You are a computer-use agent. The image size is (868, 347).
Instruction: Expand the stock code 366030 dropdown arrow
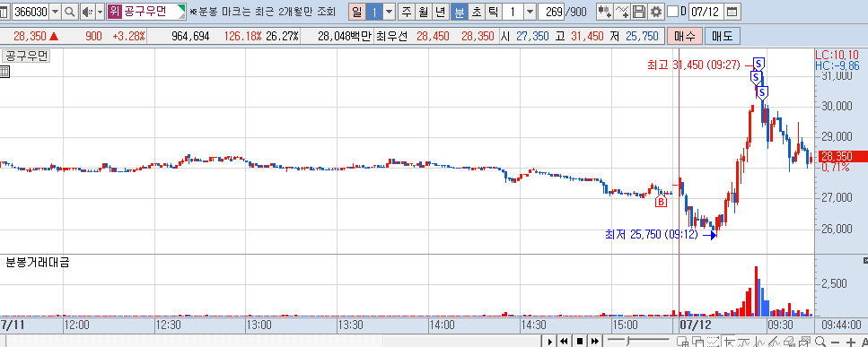pyautogui.click(x=55, y=12)
